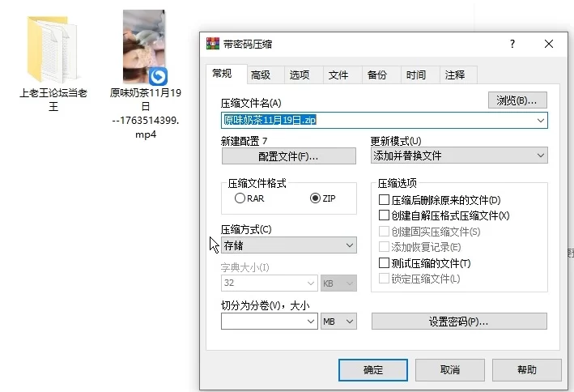The image size is (574, 392).
Task: Select the mp4 video thumbnail on the desktop
Action: coord(145,47)
